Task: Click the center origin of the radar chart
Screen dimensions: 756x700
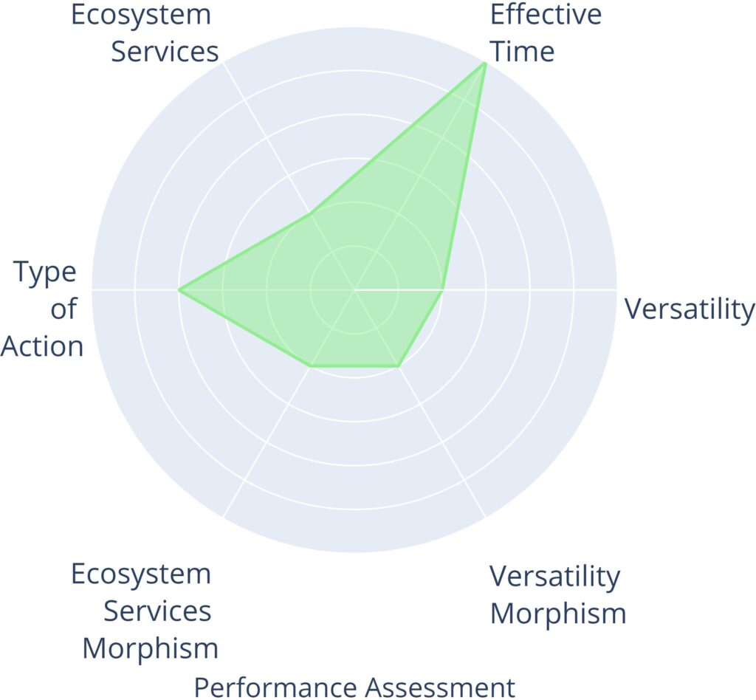Action: click(354, 289)
